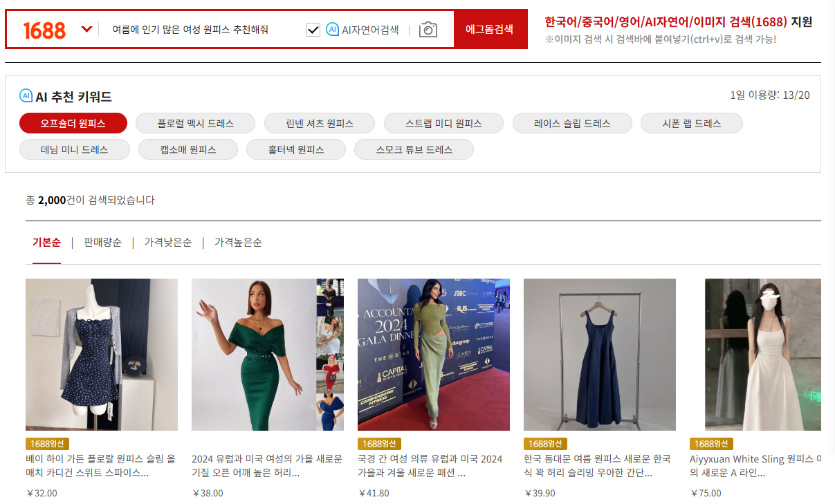Click the 1688엄선 badge above Aiyyxuan White Sling
Screen dimensions: 835x504
point(711,444)
